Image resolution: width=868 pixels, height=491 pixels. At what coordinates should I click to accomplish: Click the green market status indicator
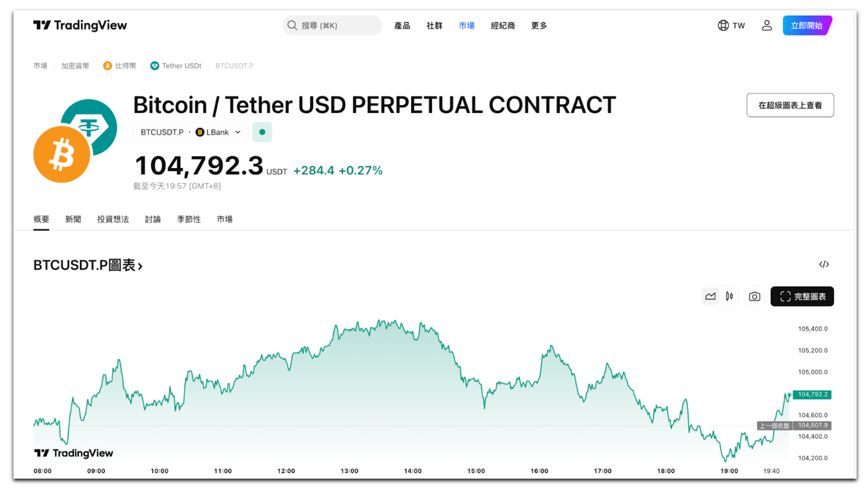[262, 132]
